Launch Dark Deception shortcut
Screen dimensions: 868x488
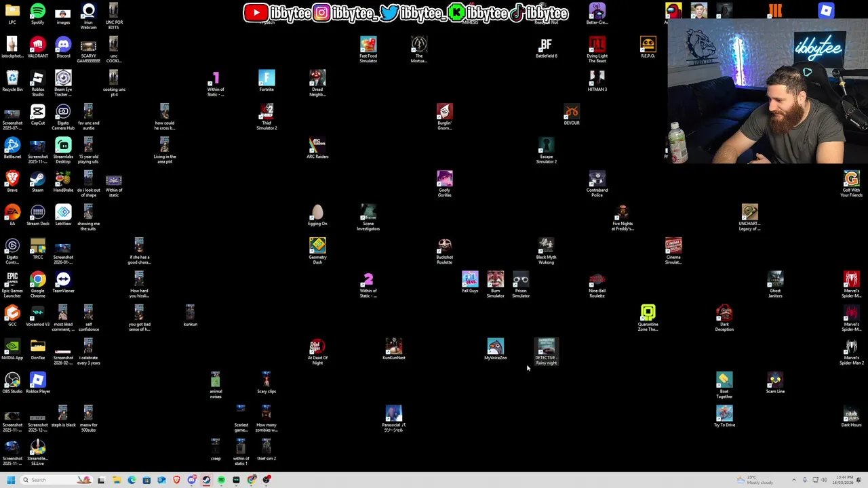724,318
